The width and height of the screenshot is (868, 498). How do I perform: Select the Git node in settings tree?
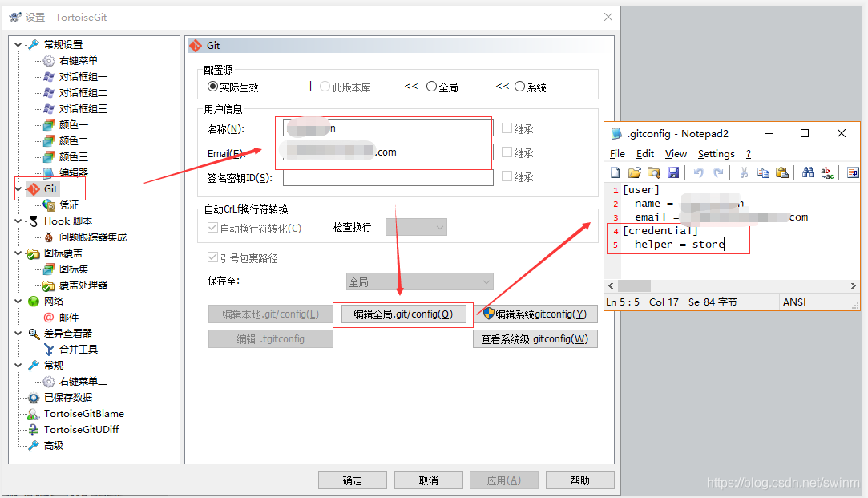pos(50,189)
